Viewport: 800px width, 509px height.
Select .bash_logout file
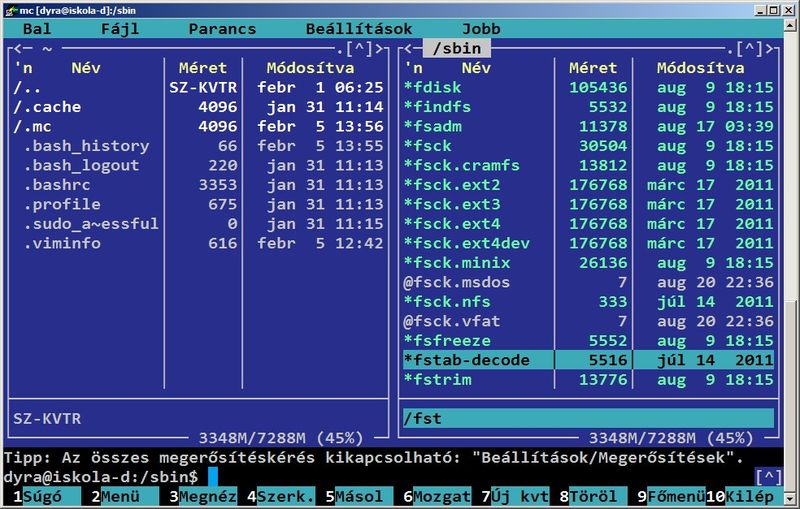point(198,165)
